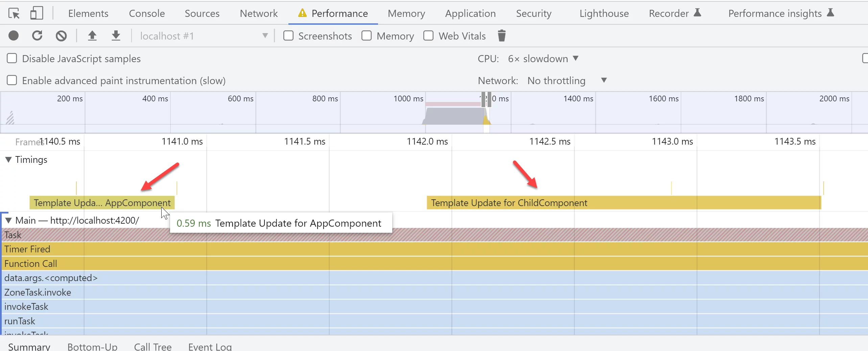The height and width of the screenshot is (351, 868).
Task: Enable the Screenshots checkbox
Action: coord(288,35)
